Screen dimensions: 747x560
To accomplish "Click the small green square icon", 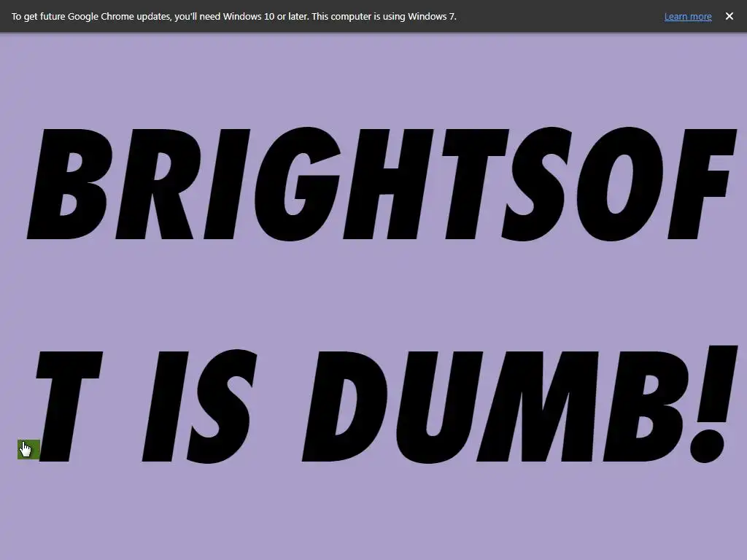I will [28, 449].
